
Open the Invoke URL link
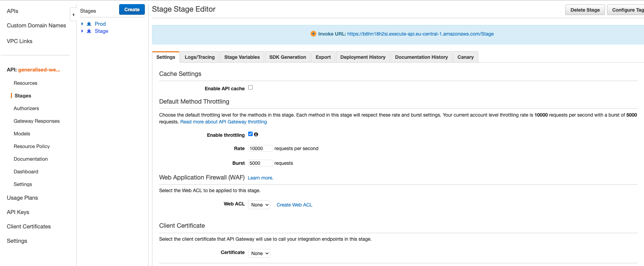[420, 34]
